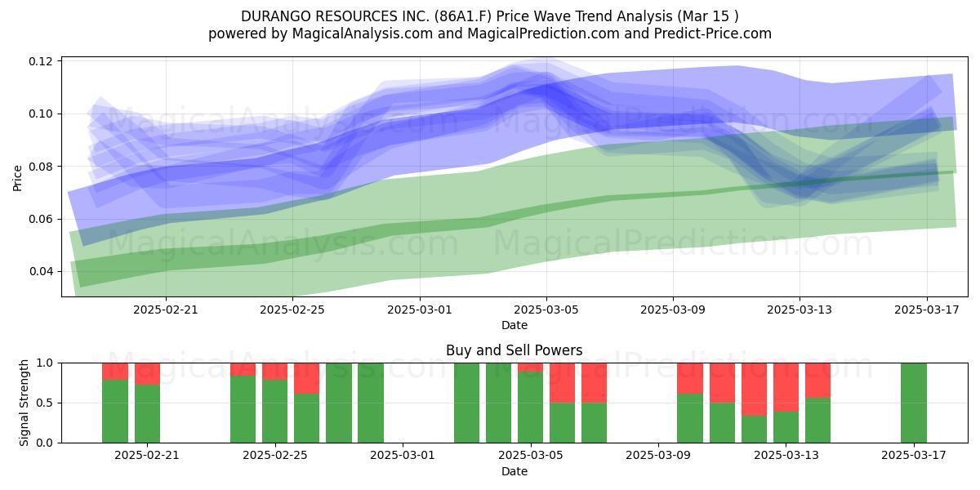
Task: Click the chart title mentioning DURANGO RESOURCES INC.
Action: [x=490, y=16]
